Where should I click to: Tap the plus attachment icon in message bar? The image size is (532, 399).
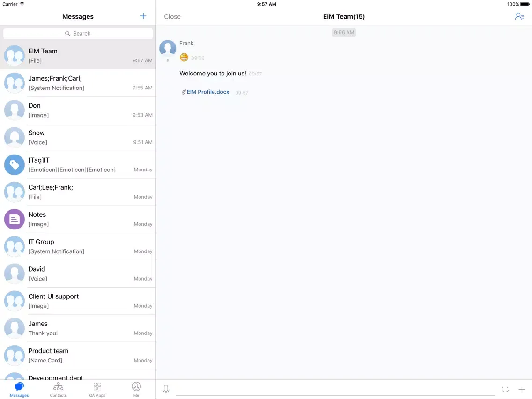pos(522,389)
